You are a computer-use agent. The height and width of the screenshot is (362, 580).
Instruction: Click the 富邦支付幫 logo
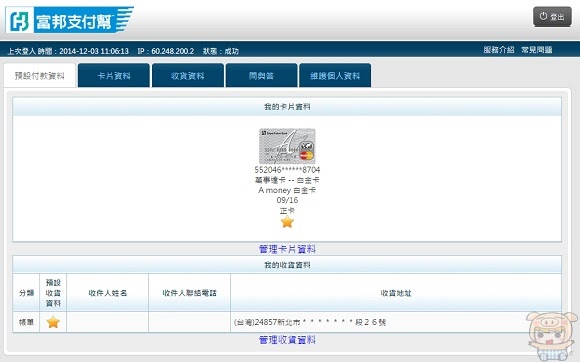(x=70, y=20)
